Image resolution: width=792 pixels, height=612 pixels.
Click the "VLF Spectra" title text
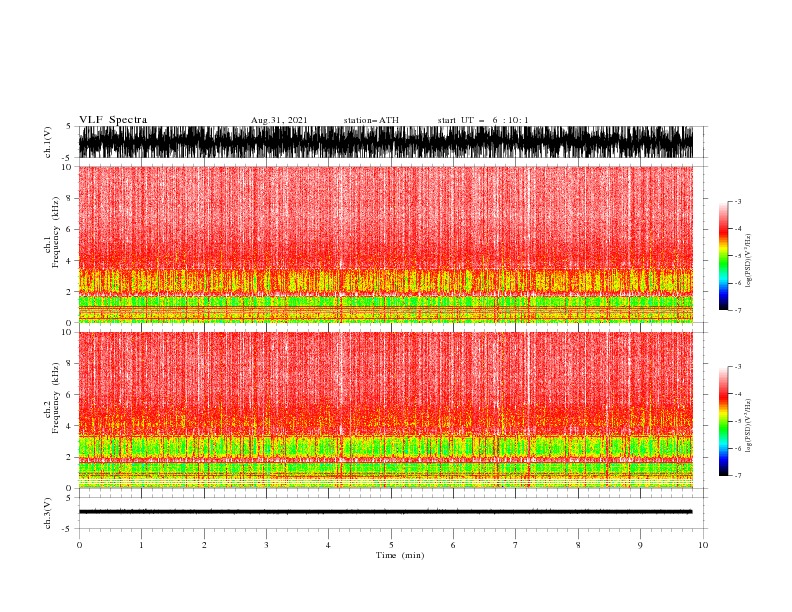[x=113, y=120]
